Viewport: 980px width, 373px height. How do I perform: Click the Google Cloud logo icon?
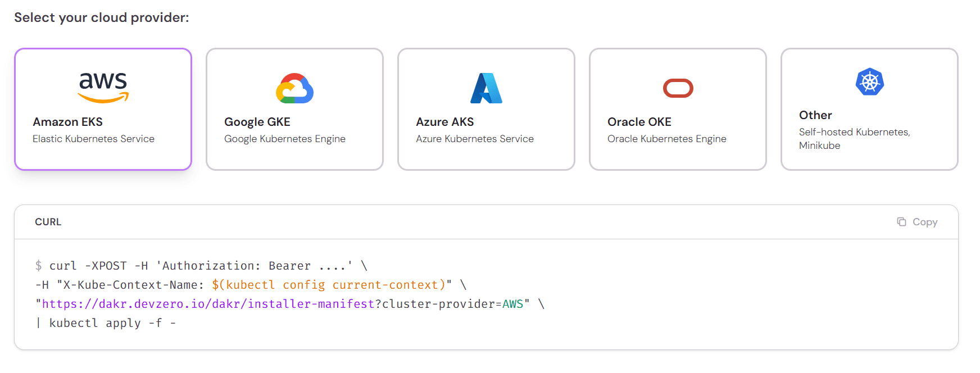294,88
